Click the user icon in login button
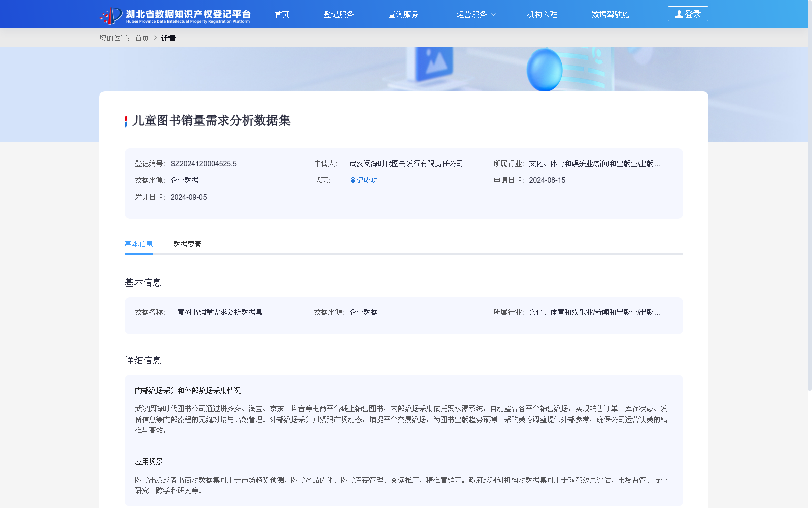Image resolution: width=812 pixels, height=508 pixels. pyautogui.click(x=679, y=14)
